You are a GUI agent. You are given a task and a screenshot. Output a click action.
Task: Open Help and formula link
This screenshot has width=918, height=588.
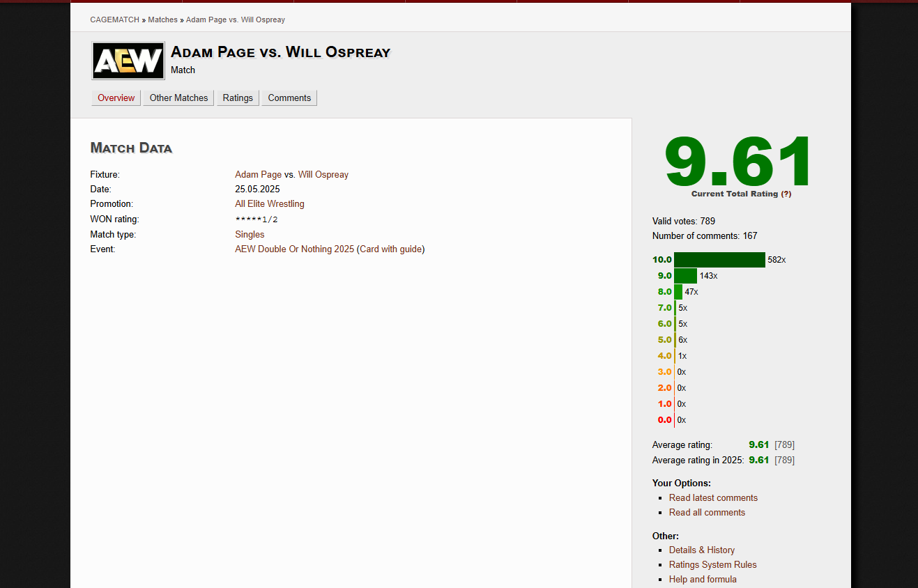(703, 580)
